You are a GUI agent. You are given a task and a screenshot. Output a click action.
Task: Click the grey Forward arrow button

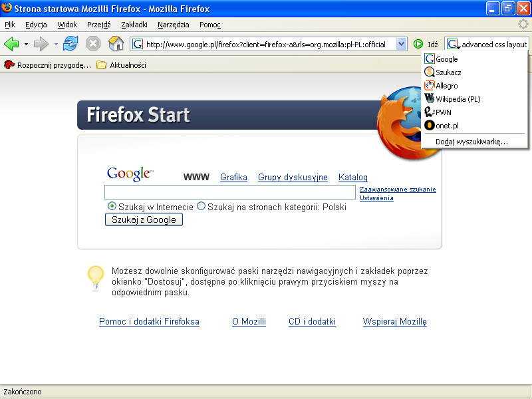tap(41, 44)
